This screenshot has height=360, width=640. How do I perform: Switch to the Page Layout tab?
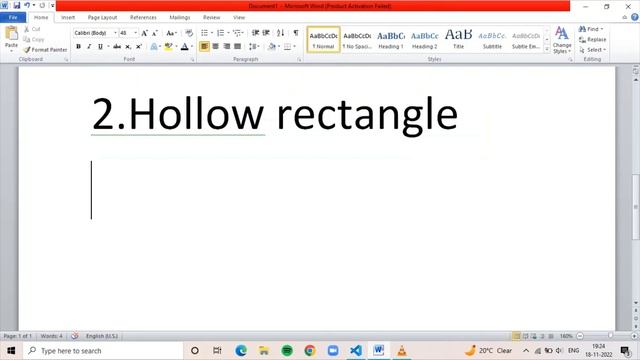(x=102, y=18)
